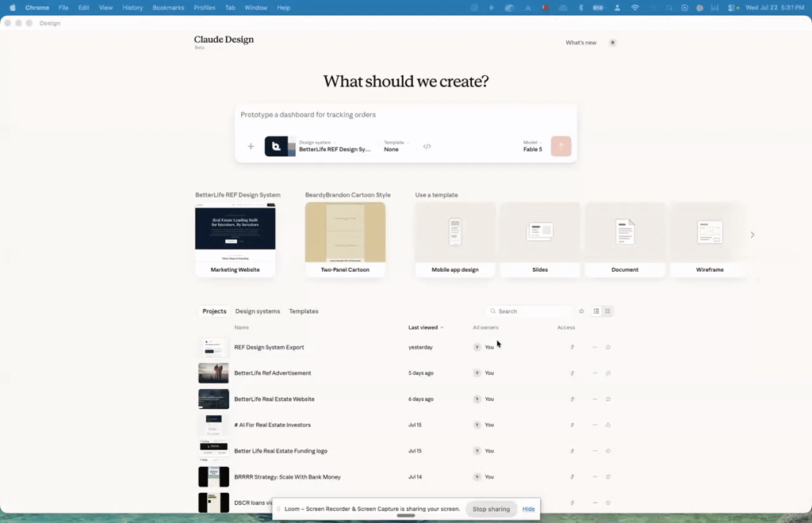Choose the Wireframe template

click(710, 239)
